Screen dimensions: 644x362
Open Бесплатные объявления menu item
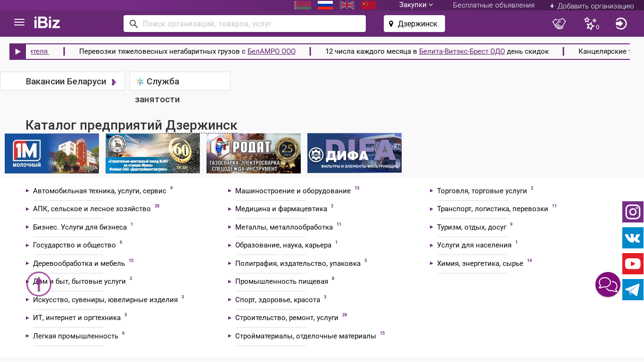point(494,5)
